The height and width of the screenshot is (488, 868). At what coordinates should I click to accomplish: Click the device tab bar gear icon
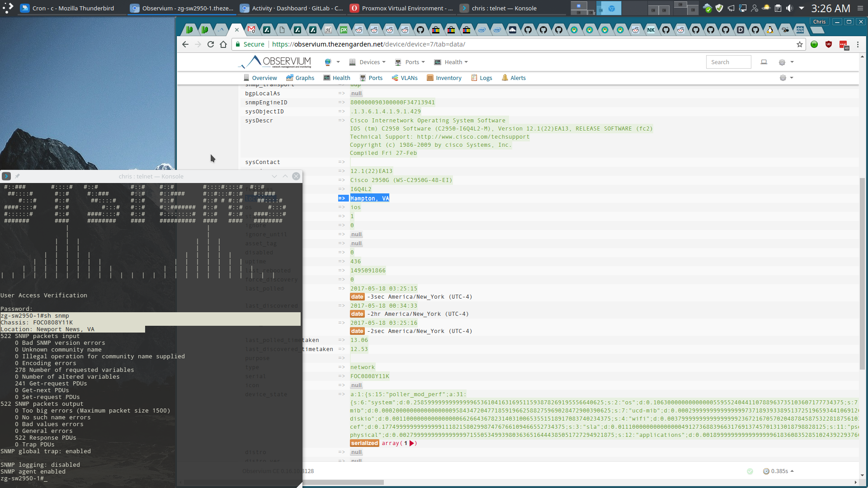[x=783, y=78]
